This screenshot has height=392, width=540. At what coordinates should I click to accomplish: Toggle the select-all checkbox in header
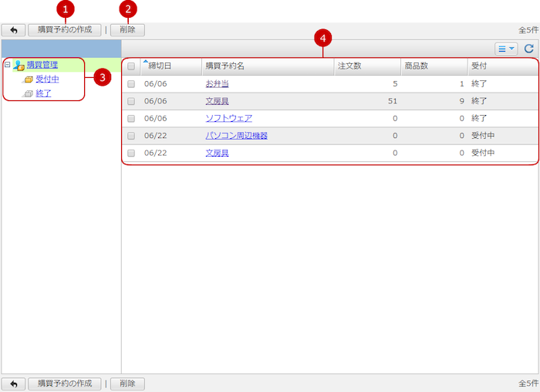click(131, 66)
